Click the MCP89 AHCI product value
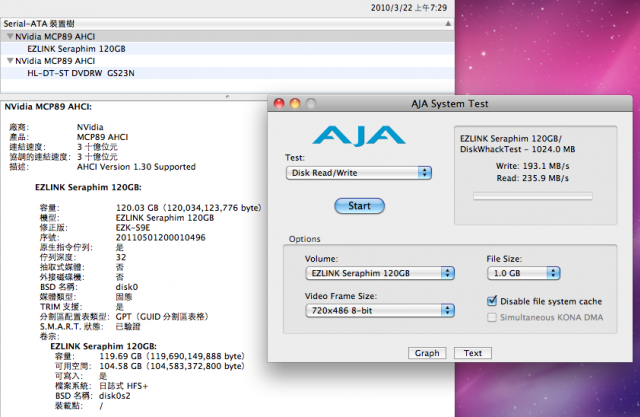Viewport: 640px width, 417px height. tap(102, 137)
